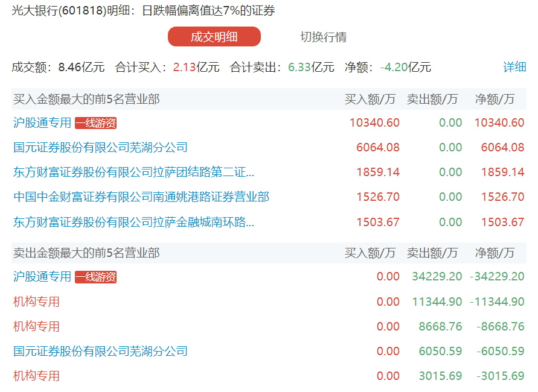538x392 pixels.
Task: Click the 一线游资 badge in the sellers section
Action: (x=95, y=277)
